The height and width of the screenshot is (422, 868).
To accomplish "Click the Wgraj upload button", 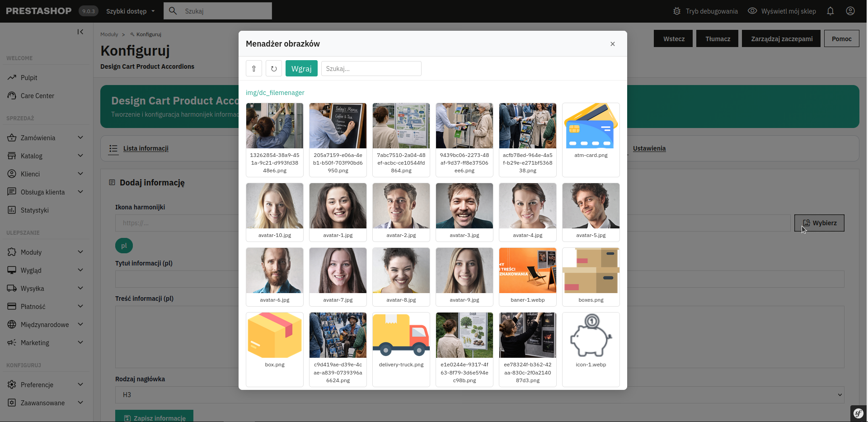I will (301, 69).
